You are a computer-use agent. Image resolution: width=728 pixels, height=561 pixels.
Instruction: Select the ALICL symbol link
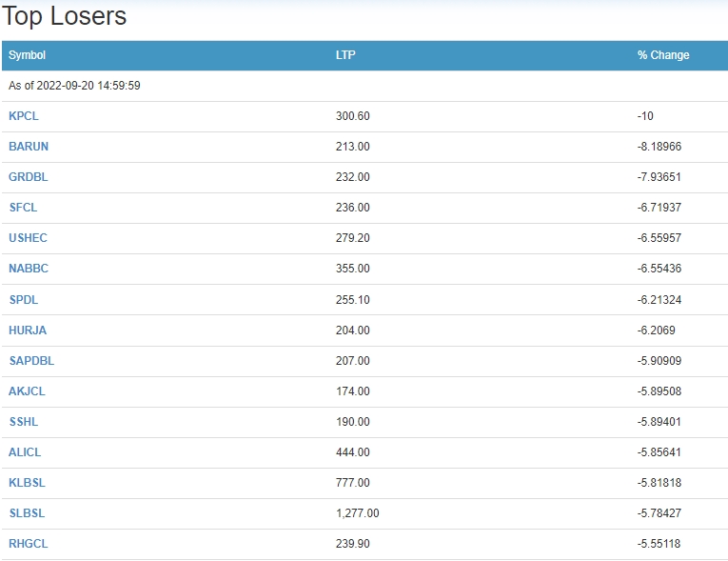[25, 452]
